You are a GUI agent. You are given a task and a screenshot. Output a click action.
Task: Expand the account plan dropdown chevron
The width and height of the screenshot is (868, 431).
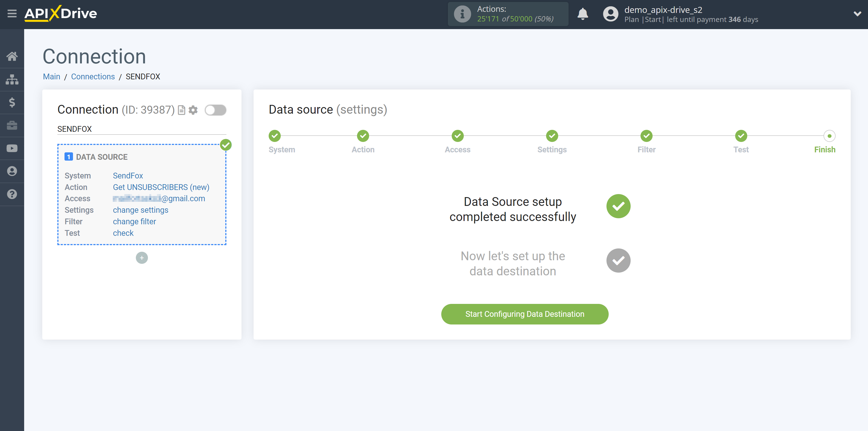854,14
